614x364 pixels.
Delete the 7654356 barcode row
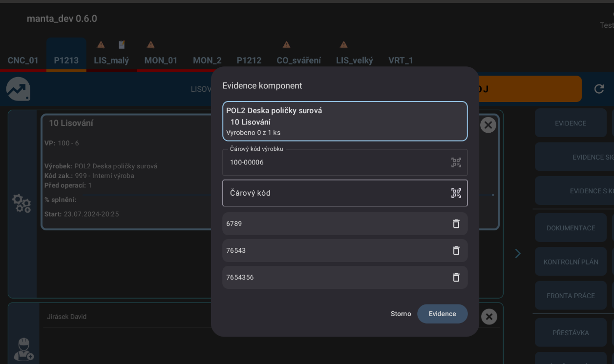point(456,278)
